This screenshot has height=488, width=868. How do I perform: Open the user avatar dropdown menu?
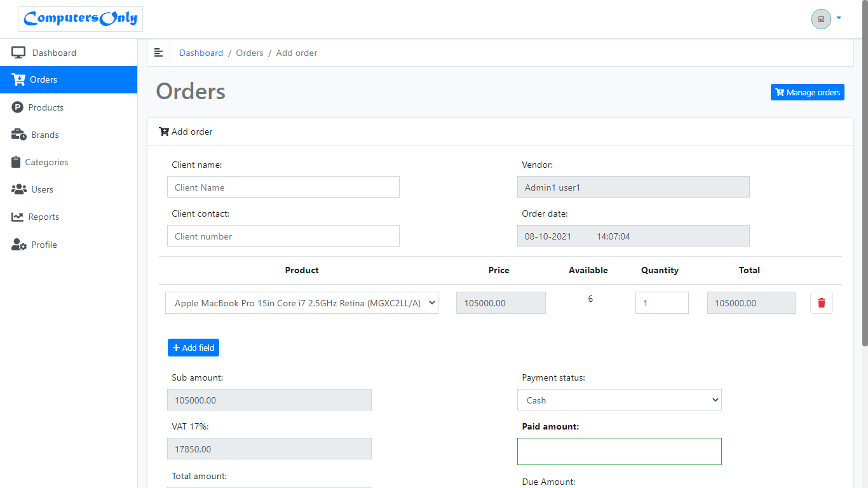point(826,19)
